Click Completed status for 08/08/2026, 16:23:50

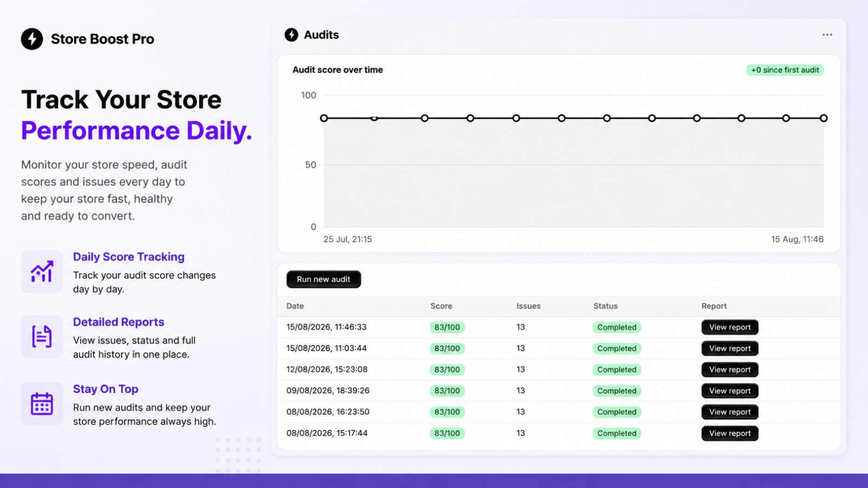(x=617, y=412)
